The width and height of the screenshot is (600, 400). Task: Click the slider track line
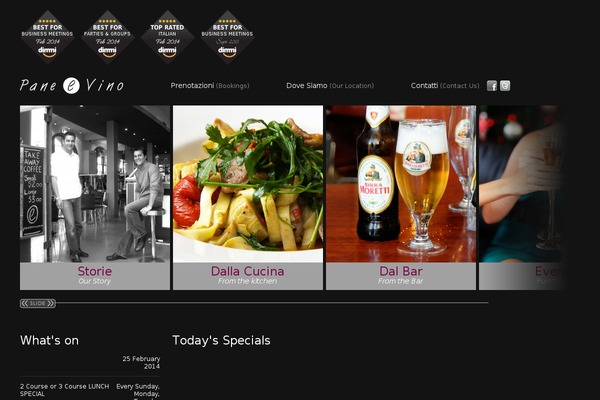pos(272,303)
